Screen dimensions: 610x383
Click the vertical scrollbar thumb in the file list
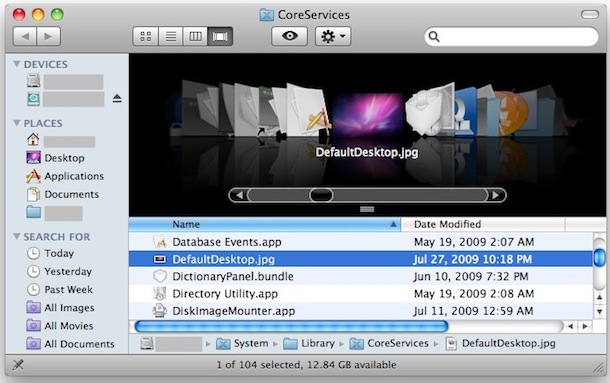point(599,258)
